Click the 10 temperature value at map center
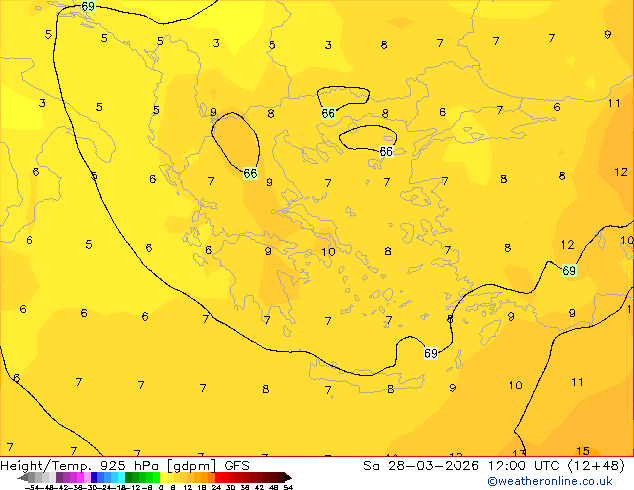 328,252
